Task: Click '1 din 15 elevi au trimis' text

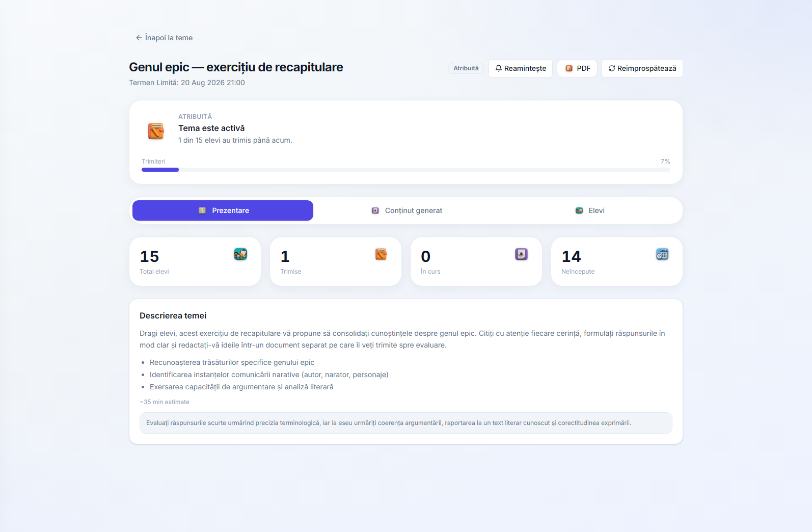Action: 235,140
